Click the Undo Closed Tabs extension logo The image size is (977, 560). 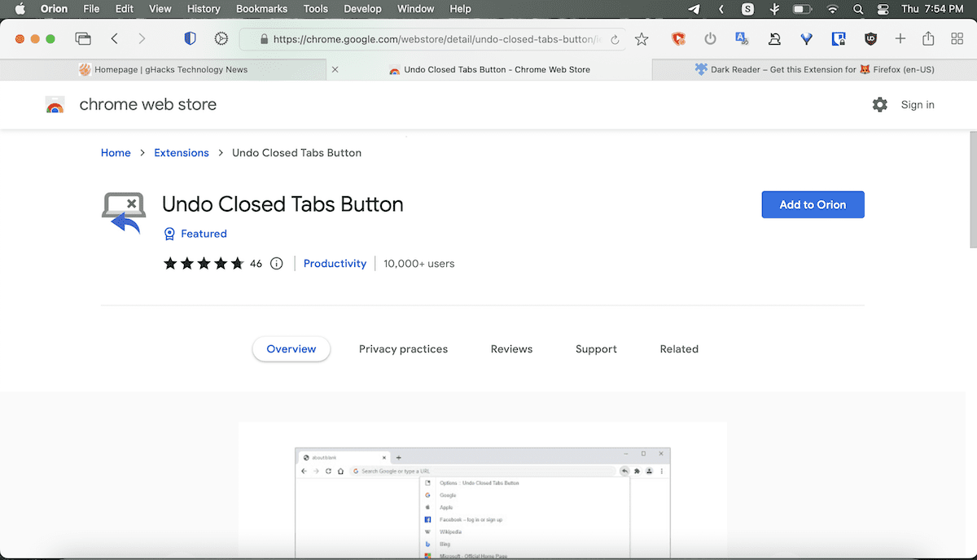pos(124,212)
